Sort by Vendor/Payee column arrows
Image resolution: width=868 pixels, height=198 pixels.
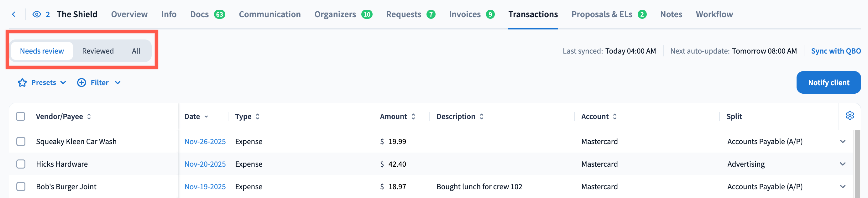(89, 117)
